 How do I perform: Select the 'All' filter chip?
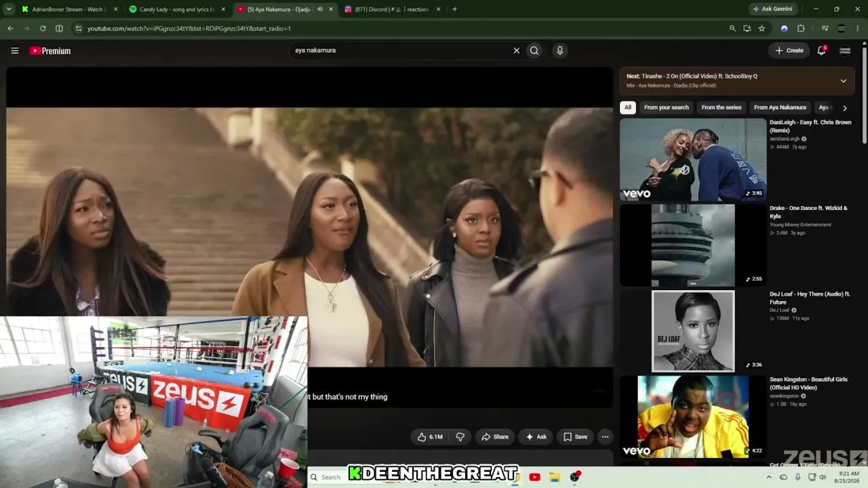[x=628, y=107]
